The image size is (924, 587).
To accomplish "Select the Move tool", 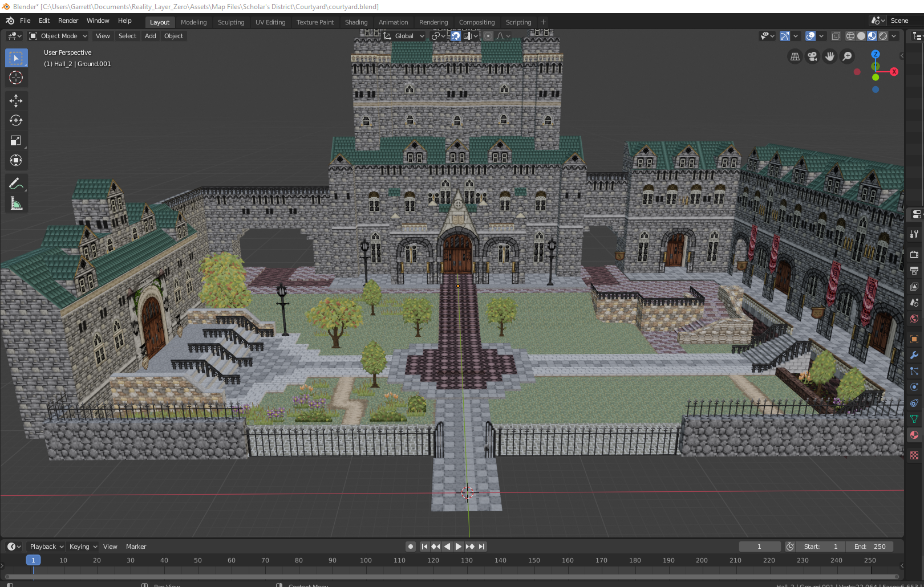I will 16,101.
